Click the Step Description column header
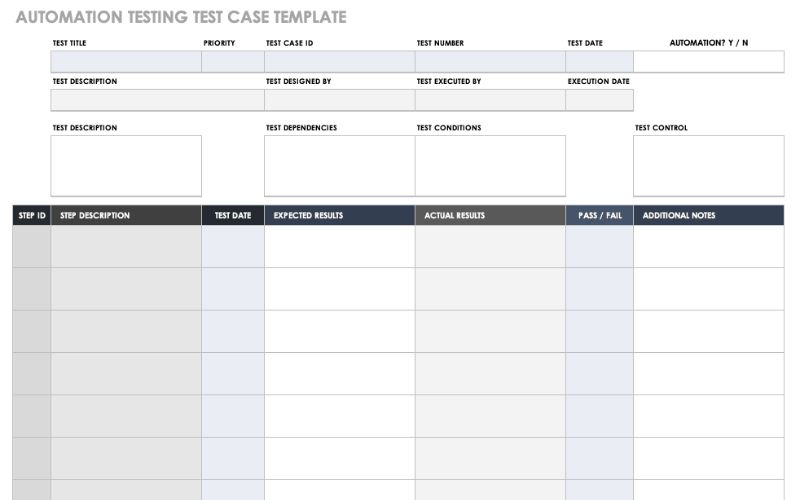This screenshot has height=500, width=800. coord(126,216)
